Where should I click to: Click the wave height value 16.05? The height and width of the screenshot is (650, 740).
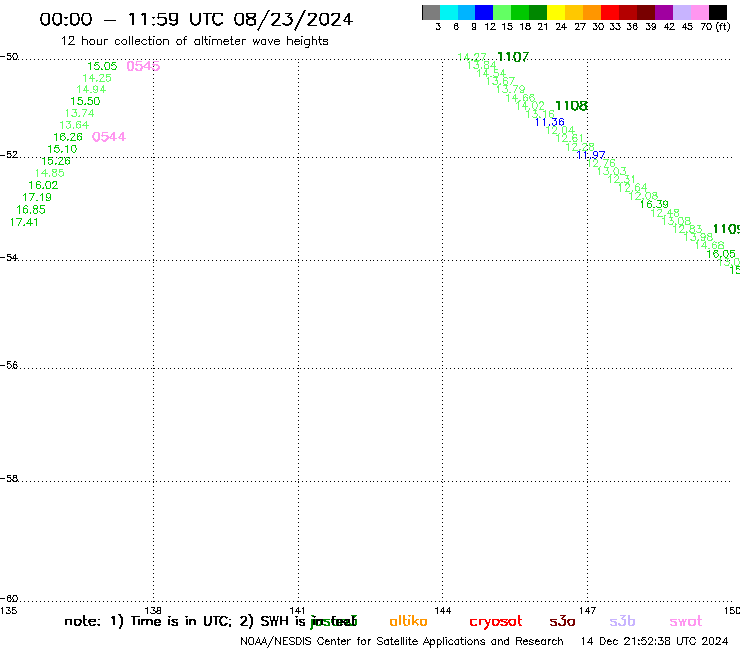721,253
